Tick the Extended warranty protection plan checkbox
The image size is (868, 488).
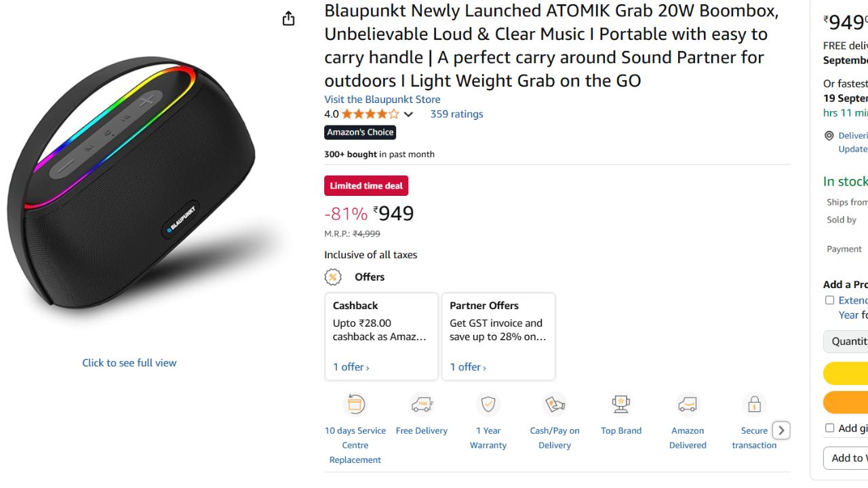[829, 300]
